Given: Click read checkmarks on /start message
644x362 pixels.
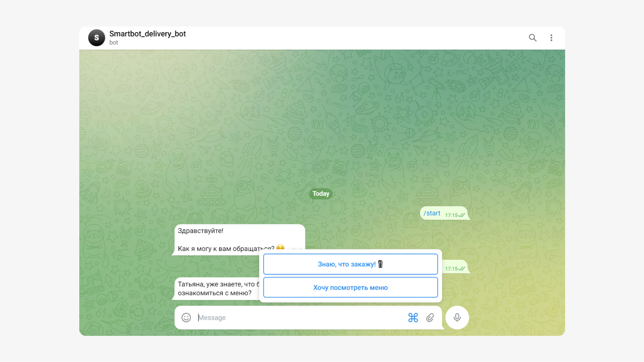Looking at the screenshot, I should pos(462,215).
